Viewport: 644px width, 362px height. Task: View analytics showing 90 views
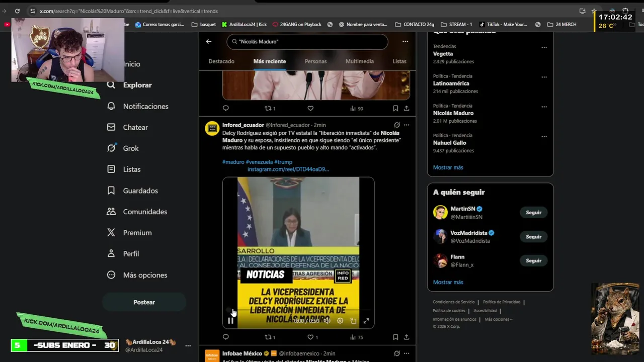click(356, 108)
